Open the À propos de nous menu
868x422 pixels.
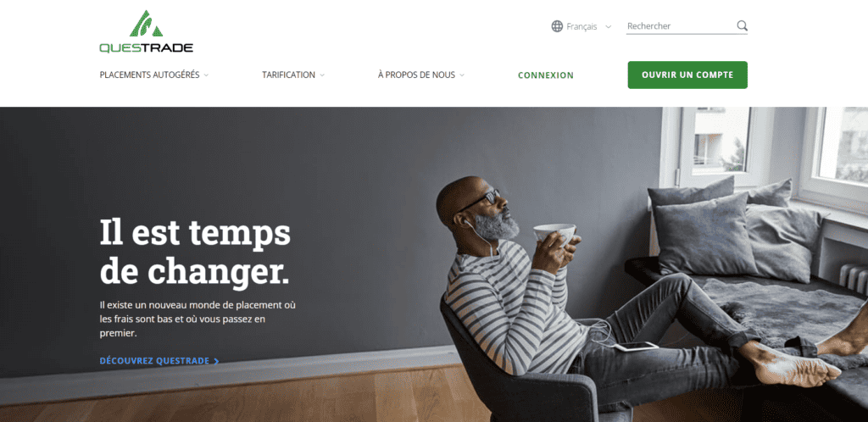pyautogui.click(x=416, y=75)
